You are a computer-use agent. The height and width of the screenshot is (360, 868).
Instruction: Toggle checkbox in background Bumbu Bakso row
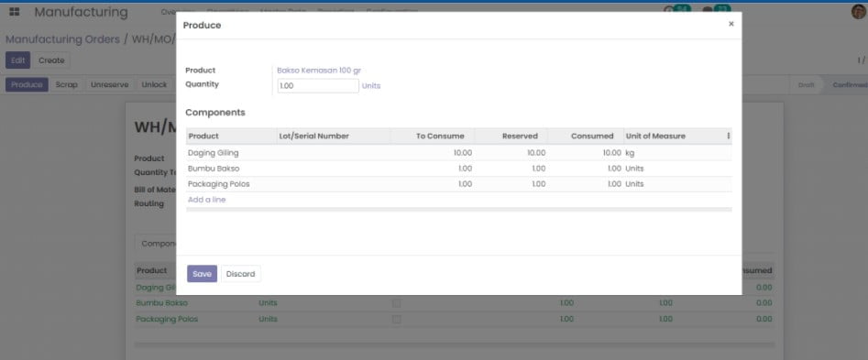coord(396,303)
